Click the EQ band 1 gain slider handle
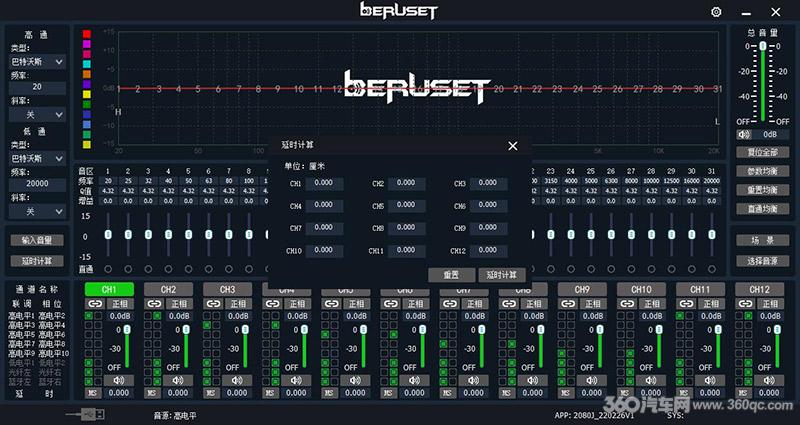This screenshot has width=800, height=425. click(108, 235)
